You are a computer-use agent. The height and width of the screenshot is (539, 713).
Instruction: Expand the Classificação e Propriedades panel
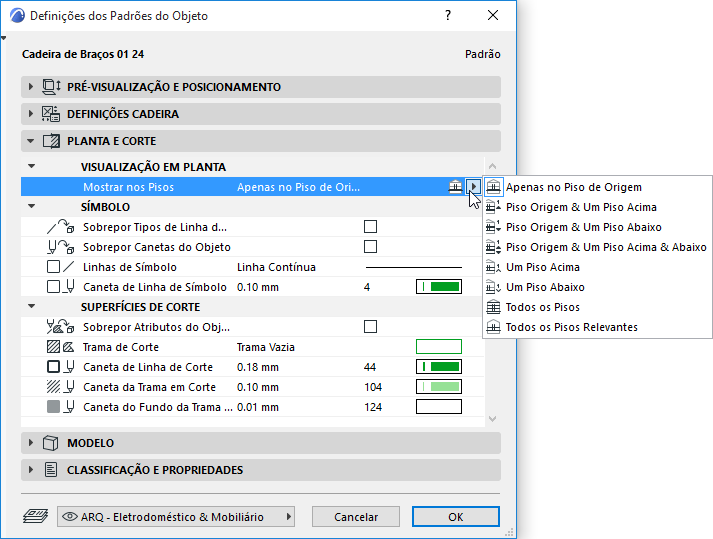click(30, 470)
